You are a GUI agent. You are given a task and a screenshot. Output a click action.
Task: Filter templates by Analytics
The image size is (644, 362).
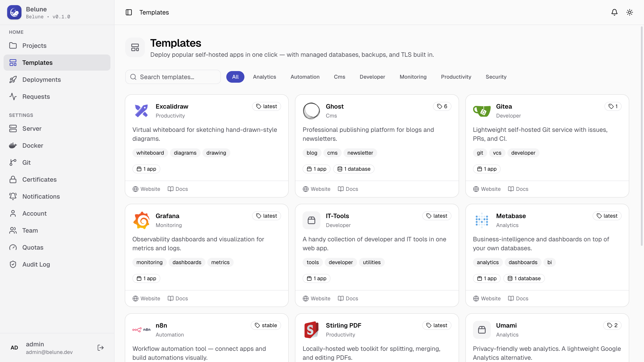[x=265, y=77]
